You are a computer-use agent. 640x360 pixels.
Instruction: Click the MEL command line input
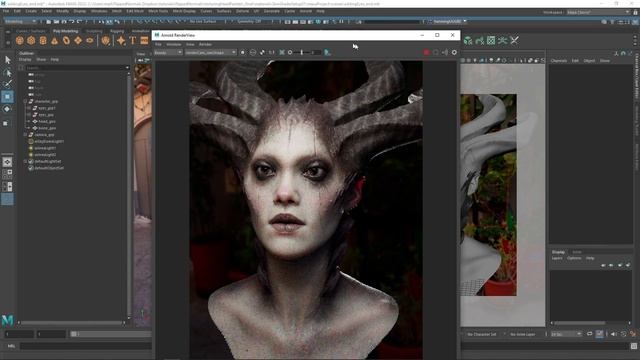(86, 346)
